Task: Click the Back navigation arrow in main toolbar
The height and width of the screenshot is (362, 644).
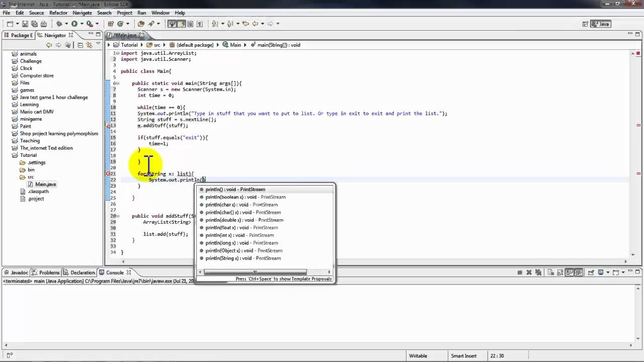Action: point(255,24)
